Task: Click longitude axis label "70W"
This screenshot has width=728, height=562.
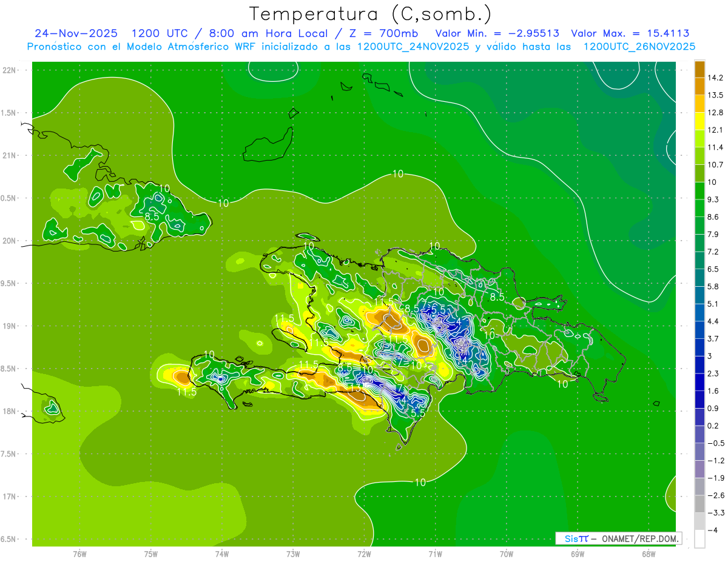Action: (506, 554)
